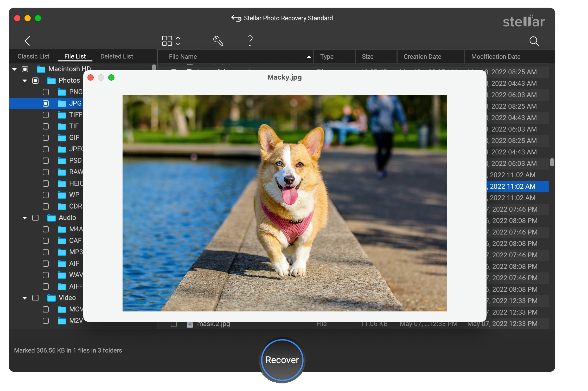The height and width of the screenshot is (391, 588).
Task: Switch to the File List tab
Action: coord(75,56)
